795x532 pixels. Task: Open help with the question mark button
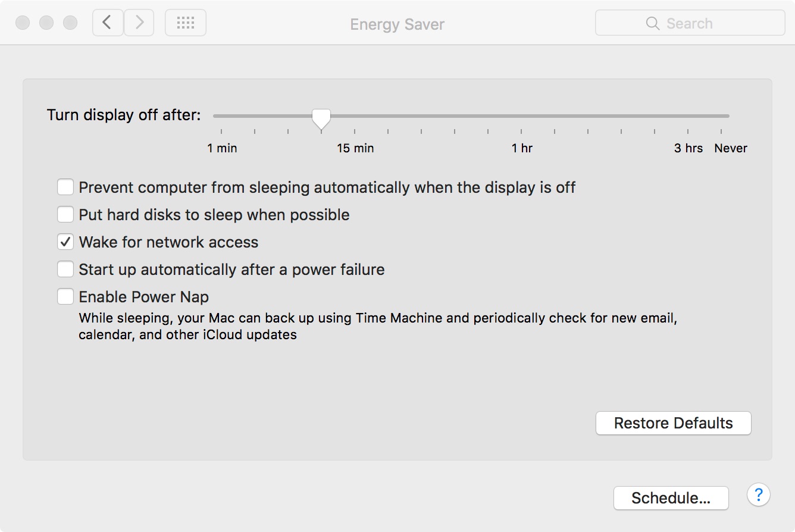point(759,495)
